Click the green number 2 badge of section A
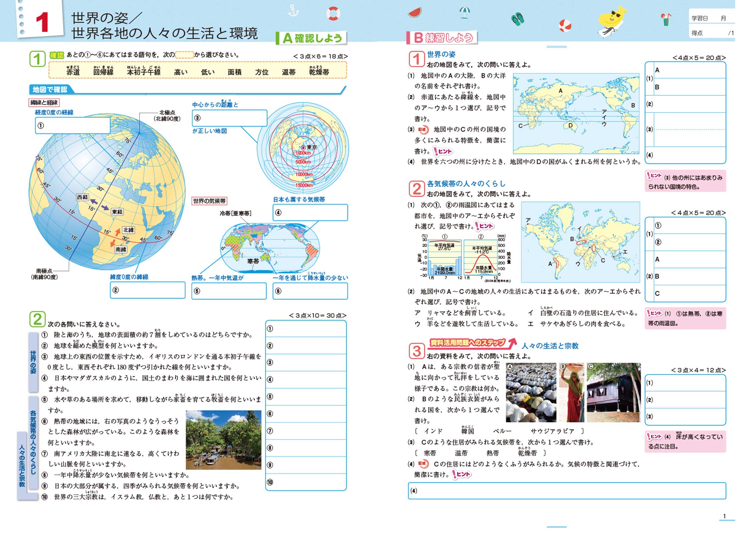Image resolution: width=756 pixels, height=534 pixels. [37, 319]
